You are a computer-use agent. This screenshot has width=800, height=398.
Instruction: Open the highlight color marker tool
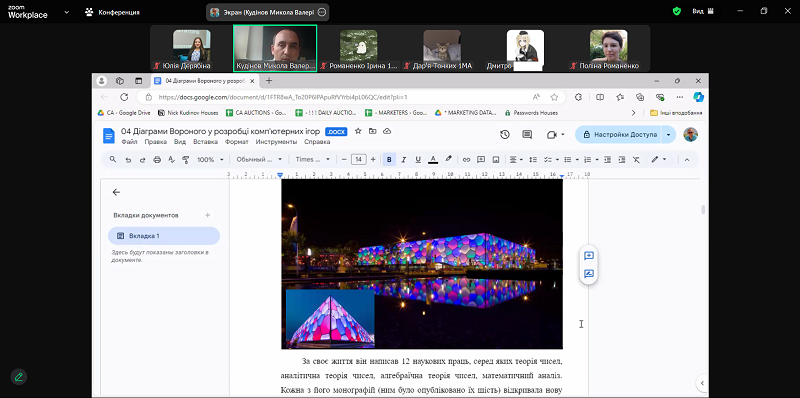point(448,160)
